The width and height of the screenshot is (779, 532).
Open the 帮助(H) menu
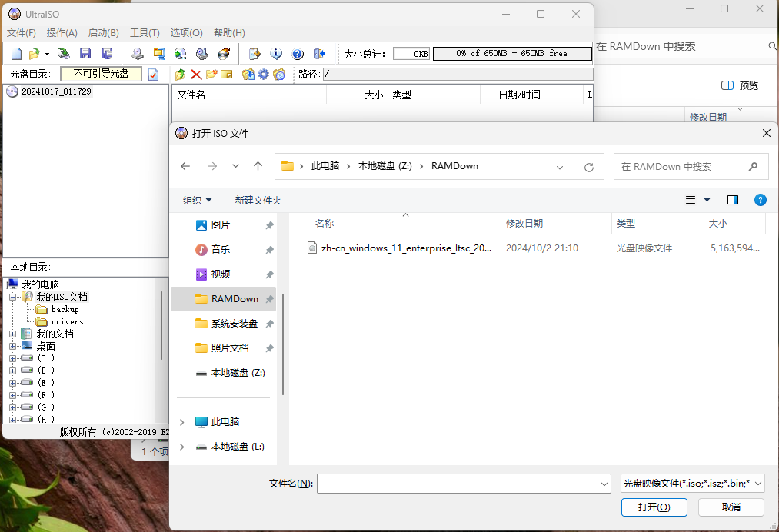coord(229,33)
